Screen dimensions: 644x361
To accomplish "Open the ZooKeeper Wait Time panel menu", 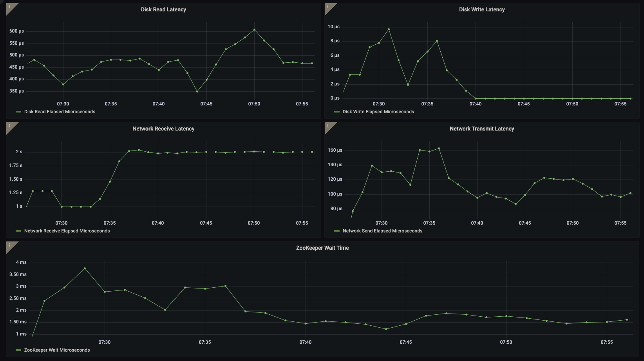I will click(x=322, y=248).
